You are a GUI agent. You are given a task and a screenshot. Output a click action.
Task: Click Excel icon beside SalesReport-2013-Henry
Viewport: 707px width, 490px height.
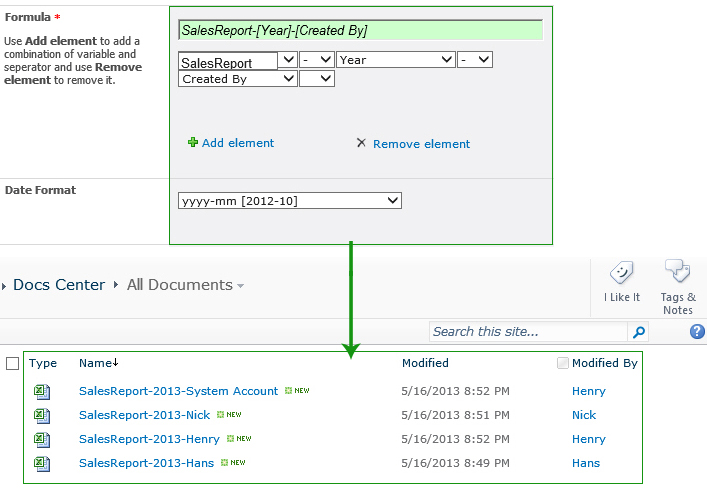pos(42,439)
